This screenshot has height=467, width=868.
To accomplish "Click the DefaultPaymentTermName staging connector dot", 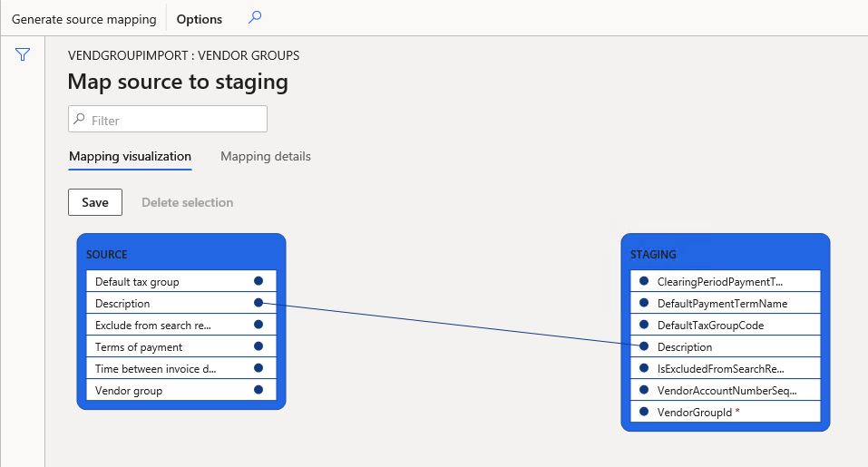I will coord(644,303).
